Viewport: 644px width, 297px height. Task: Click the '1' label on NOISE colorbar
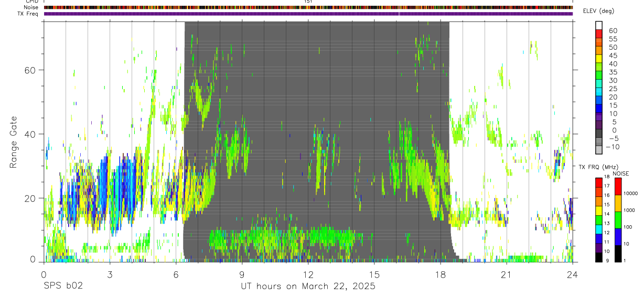pyautogui.click(x=625, y=260)
